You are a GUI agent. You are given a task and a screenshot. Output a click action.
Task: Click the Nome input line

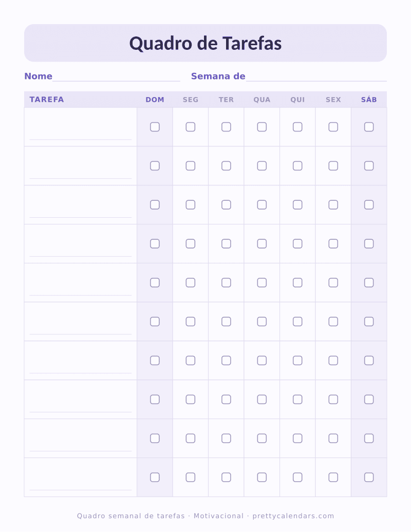click(x=116, y=81)
